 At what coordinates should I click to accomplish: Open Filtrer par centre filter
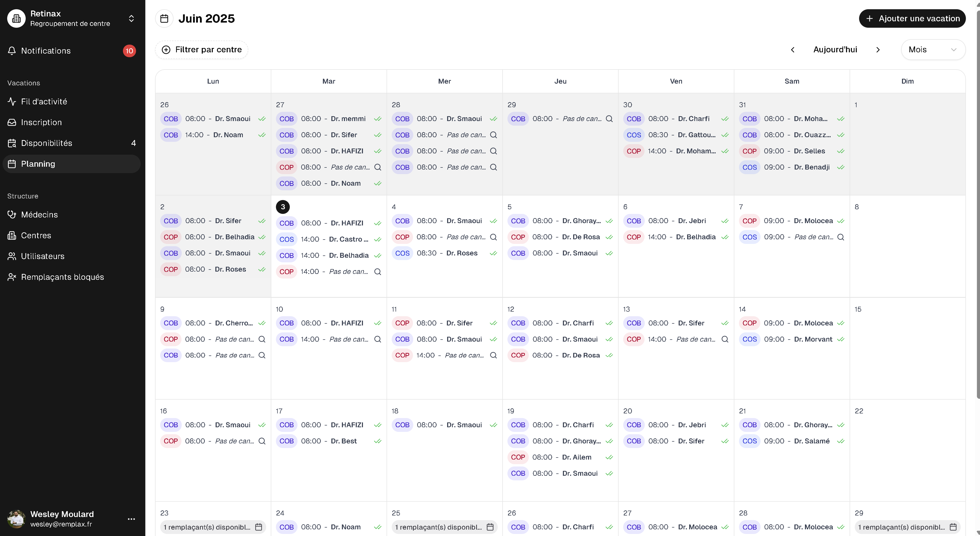pos(202,50)
